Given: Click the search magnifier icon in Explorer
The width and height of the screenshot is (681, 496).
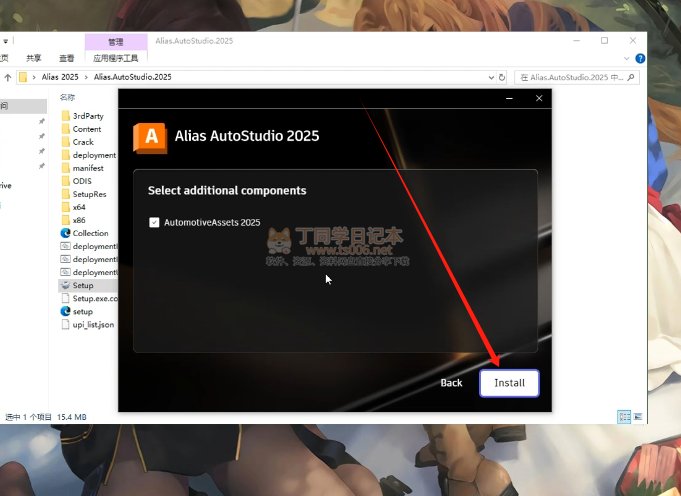Looking at the screenshot, I should tap(631, 77).
